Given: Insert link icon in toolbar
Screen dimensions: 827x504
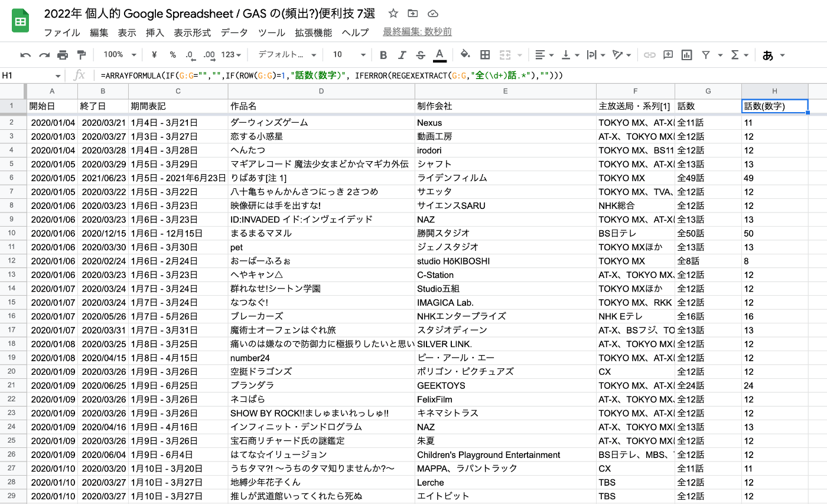Looking at the screenshot, I should pyautogui.click(x=650, y=55).
